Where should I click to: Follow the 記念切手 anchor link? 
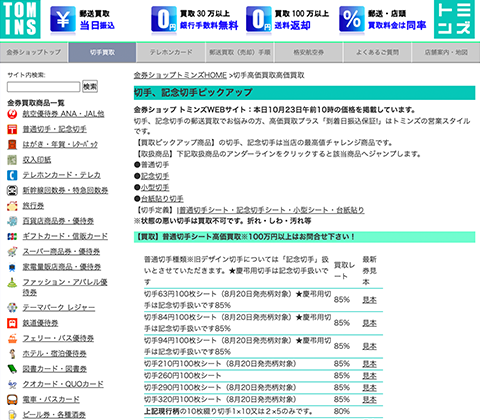pos(155,176)
